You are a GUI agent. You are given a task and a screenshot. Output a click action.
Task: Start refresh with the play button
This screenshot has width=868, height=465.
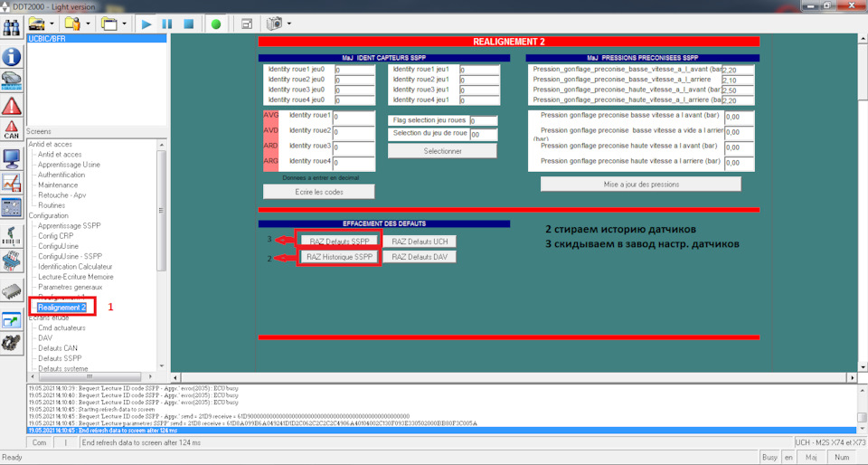[x=146, y=24]
